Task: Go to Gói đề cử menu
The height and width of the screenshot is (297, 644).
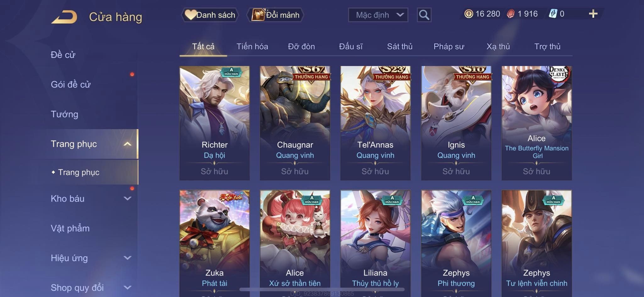Action: (x=71, y=84)
